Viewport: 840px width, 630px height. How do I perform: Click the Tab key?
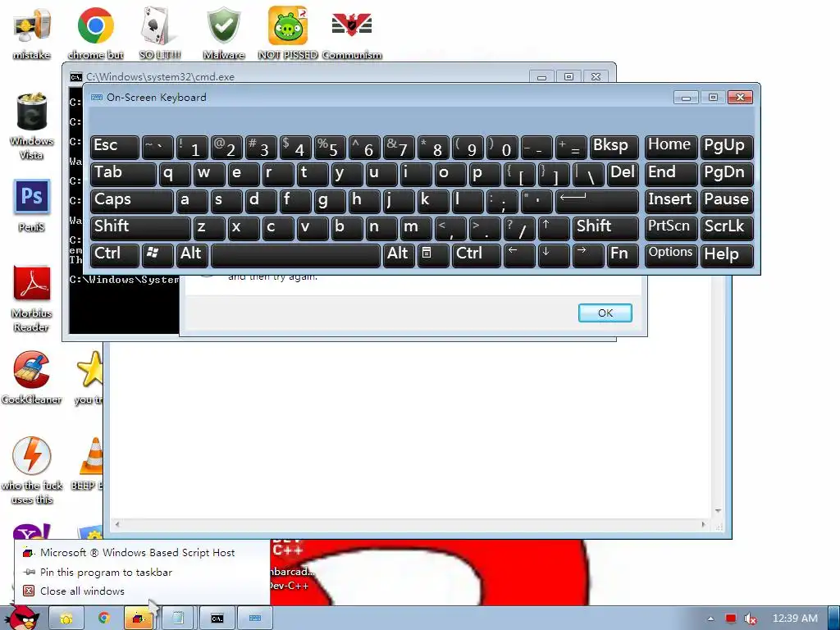(123, 174)
